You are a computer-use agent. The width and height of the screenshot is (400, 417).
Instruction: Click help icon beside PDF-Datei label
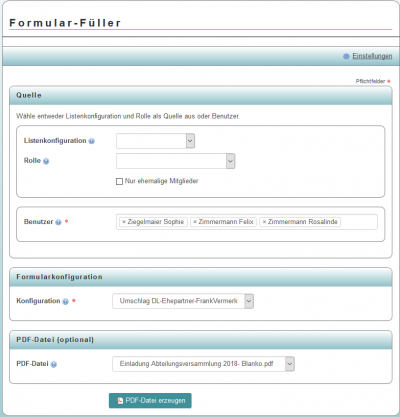(x=54, y=364)
